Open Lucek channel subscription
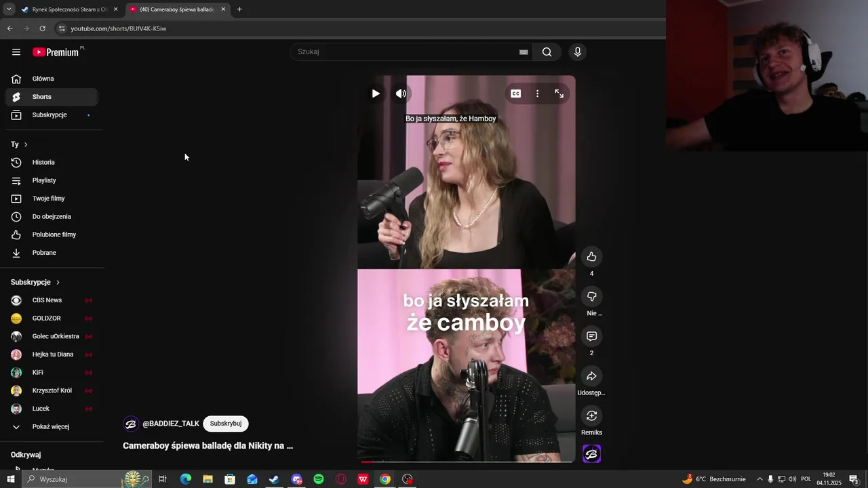 52,409
